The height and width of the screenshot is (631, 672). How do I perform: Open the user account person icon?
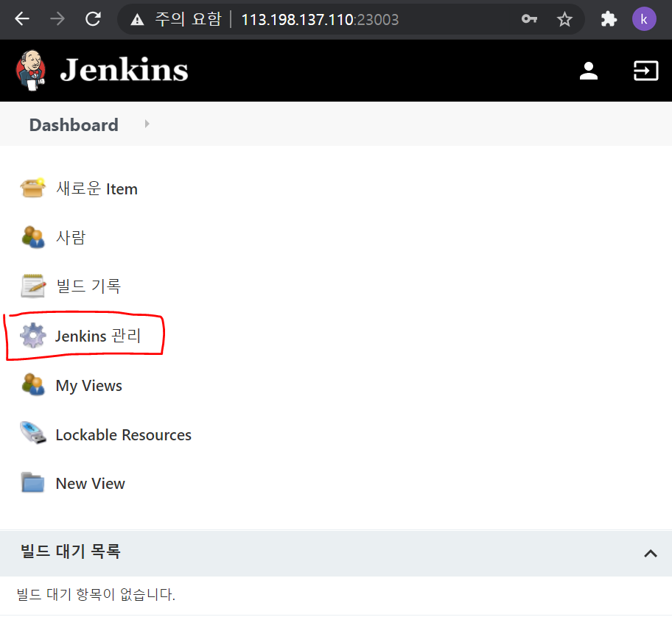pyautogui.click(x=589, y=71)
